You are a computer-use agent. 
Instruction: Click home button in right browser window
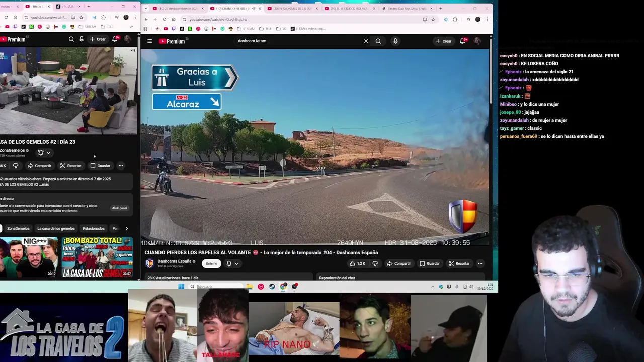point(173,19)
